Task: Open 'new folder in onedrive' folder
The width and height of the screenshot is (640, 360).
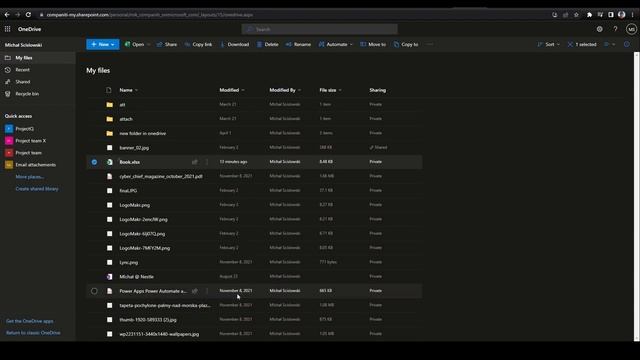Action: coord(142,133)
